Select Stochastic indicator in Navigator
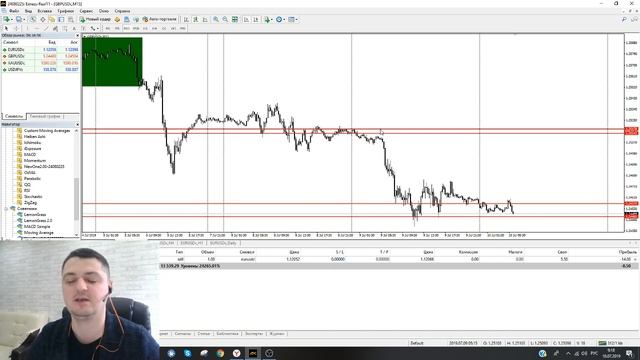 click(x=33, y=196)
